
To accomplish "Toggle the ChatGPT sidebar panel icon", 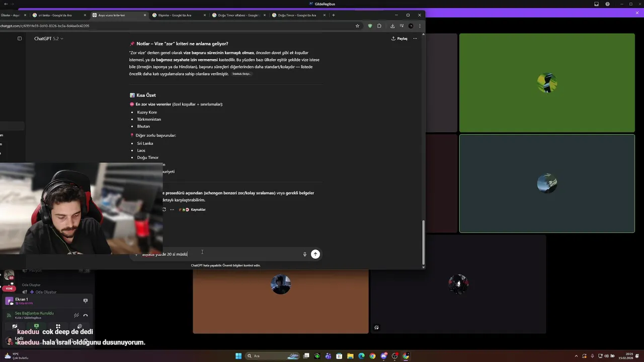I will coord(20,38).
